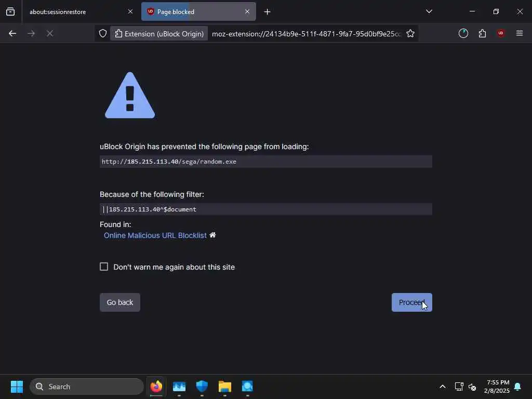Open the system monitor graph taskbar app
Image resolution: width=532 pixels, height=399 pixels.
[x=179, y=387]
